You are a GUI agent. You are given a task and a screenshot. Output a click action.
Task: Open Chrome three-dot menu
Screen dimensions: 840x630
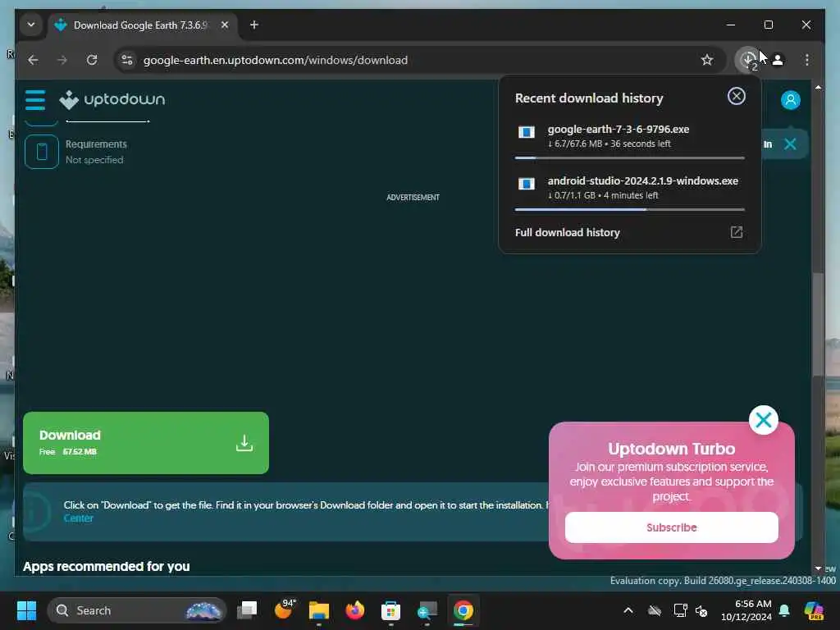click(807, 60)
